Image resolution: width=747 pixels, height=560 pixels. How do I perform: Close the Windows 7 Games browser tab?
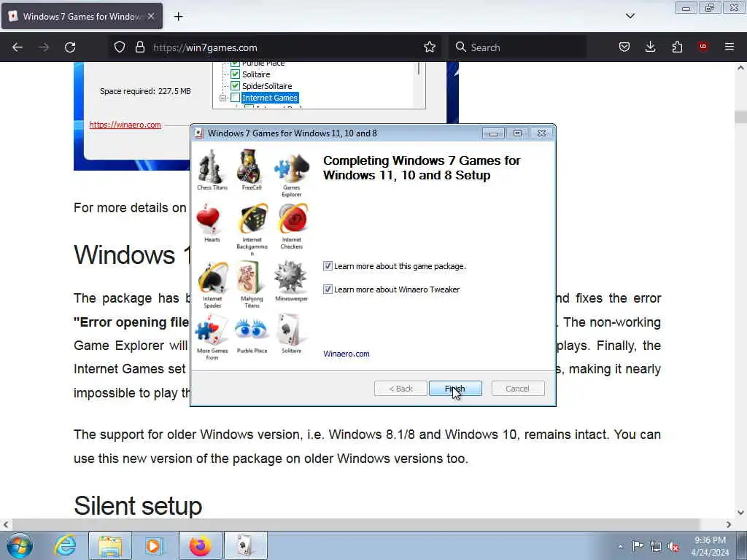pos(151,16)
